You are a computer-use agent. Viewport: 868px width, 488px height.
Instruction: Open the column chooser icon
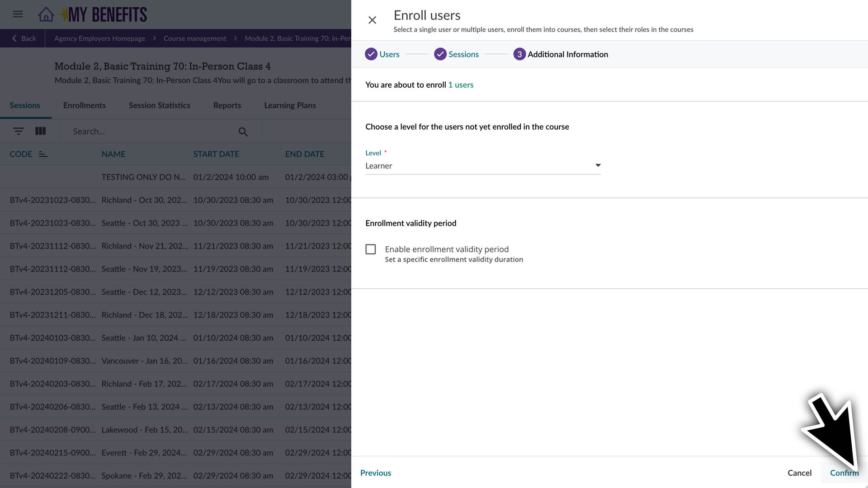tap(41, 131)
